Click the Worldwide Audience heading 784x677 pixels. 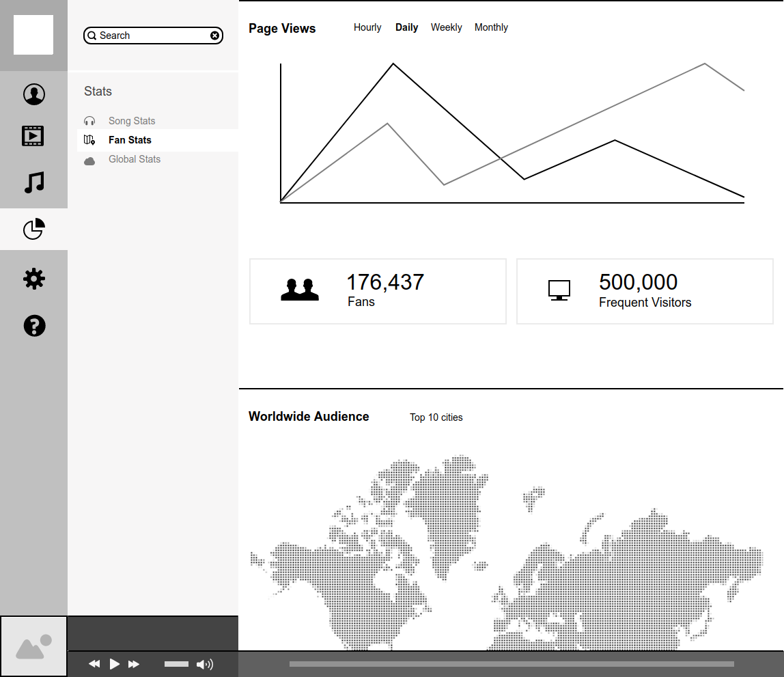309,417
